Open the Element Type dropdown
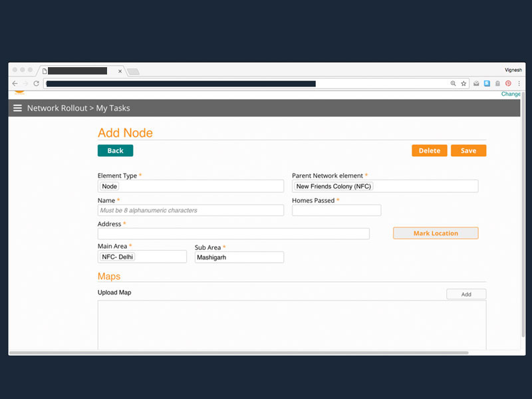 click(x=191, y=187)
